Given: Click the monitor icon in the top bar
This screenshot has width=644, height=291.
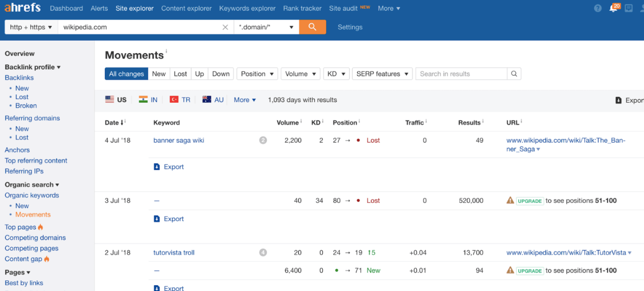Looking at the screenshot, I should point(629,8).
